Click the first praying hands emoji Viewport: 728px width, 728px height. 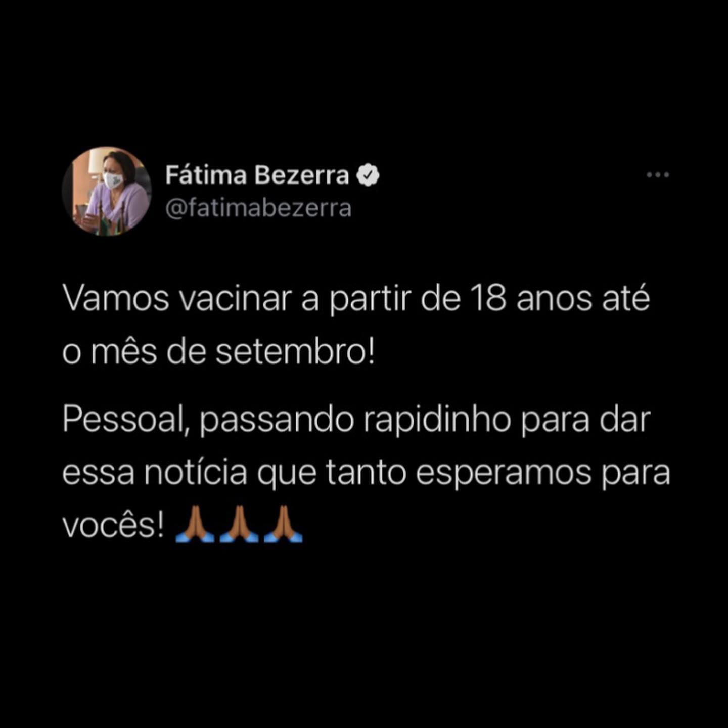click(x=195, y=524)
